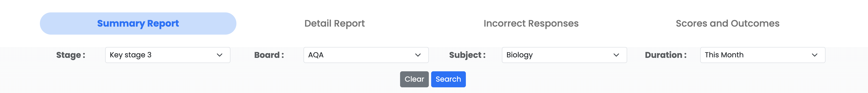Click the gray Clear button
This screenshot has width=868, height=93.
(x=414, y=79)
